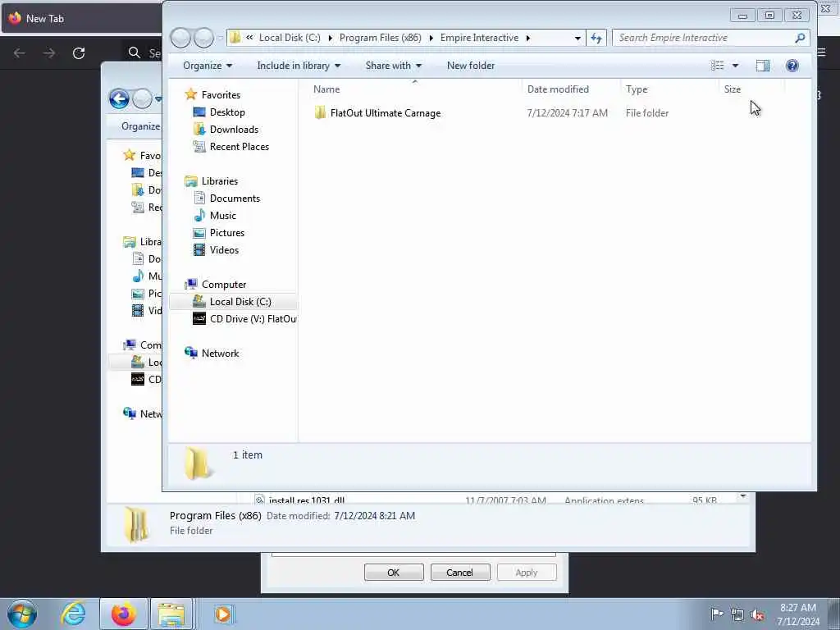Open Help question mark icon
This screenshot has height=630, width=840.
[x=792, y=66]
